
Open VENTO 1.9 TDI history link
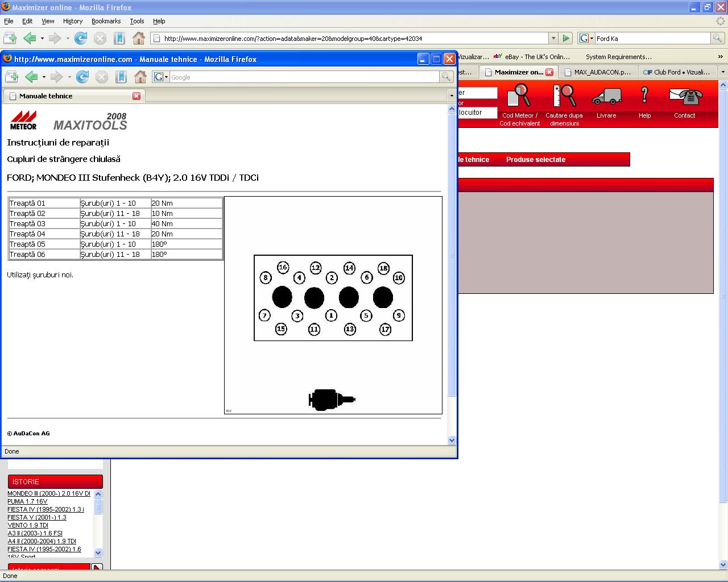tap(28, 525)
